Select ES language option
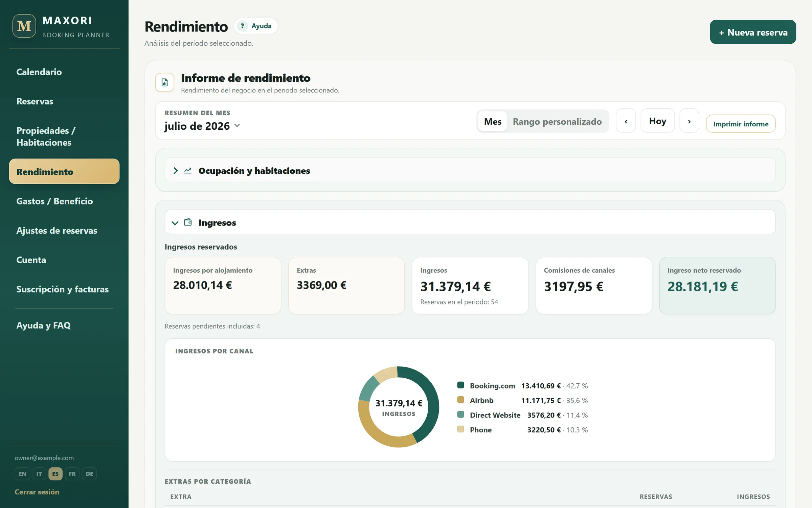Viewport: 812px width, 508px height. [x=55, y=474]
